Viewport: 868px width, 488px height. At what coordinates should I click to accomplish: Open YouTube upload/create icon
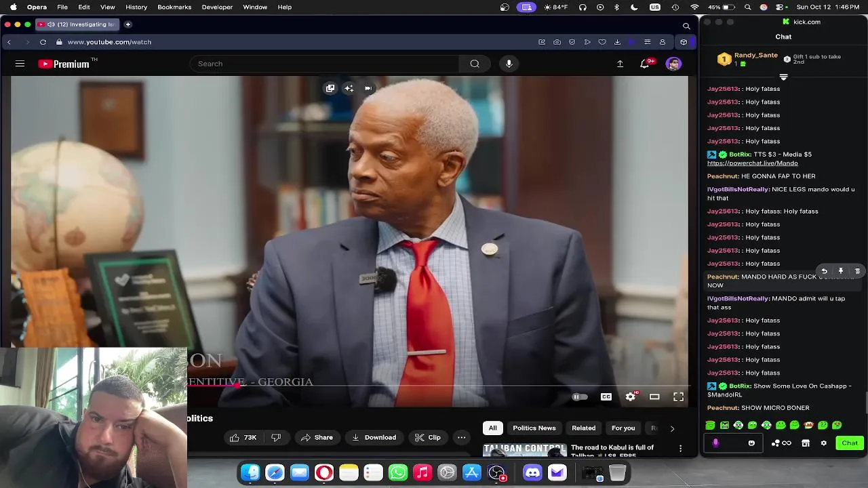(x=620, y=64)
